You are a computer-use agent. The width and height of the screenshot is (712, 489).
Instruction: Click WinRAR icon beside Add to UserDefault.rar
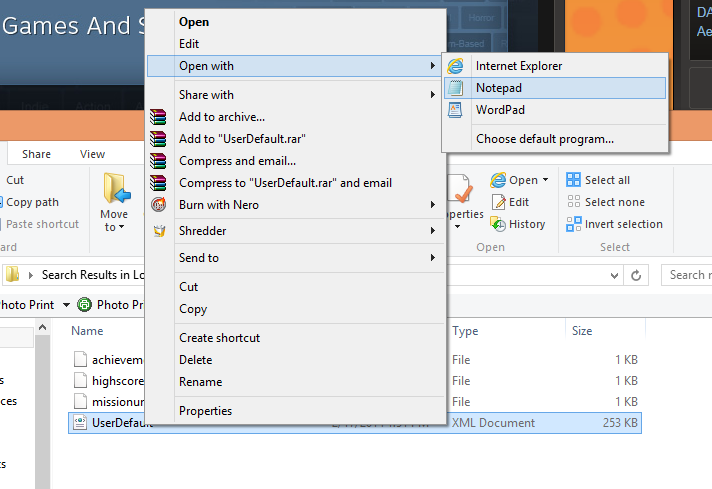coord(158,139)
